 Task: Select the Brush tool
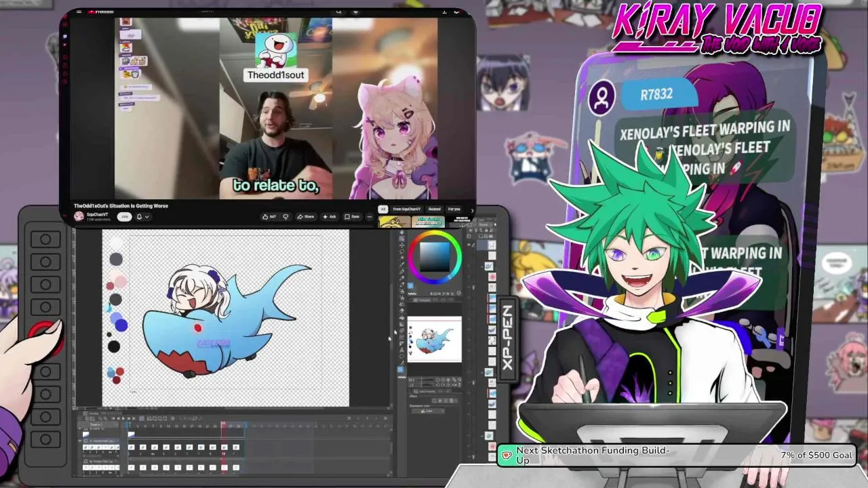401,285
